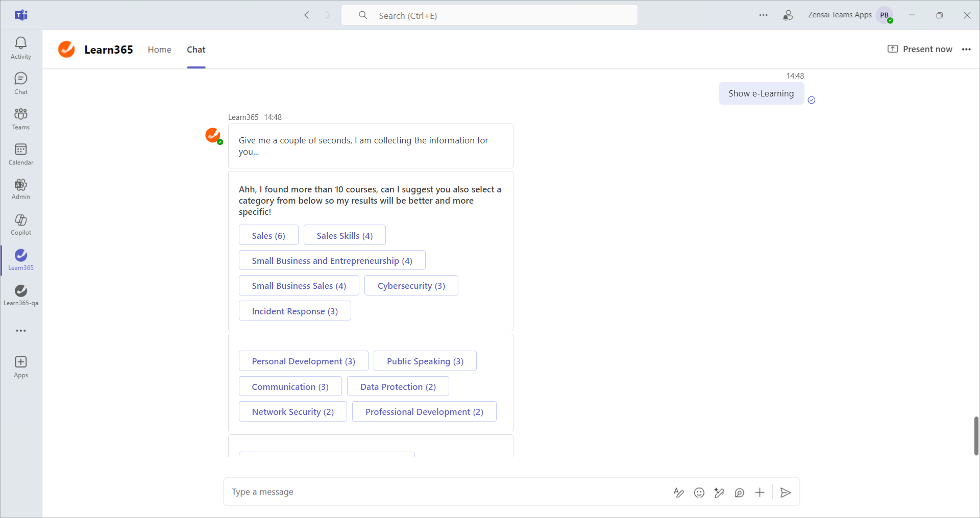Open Settings and more ellipsis in title bar
This screenshot has width=980, height=518.
pyautogui.click(x=763, y=15)
